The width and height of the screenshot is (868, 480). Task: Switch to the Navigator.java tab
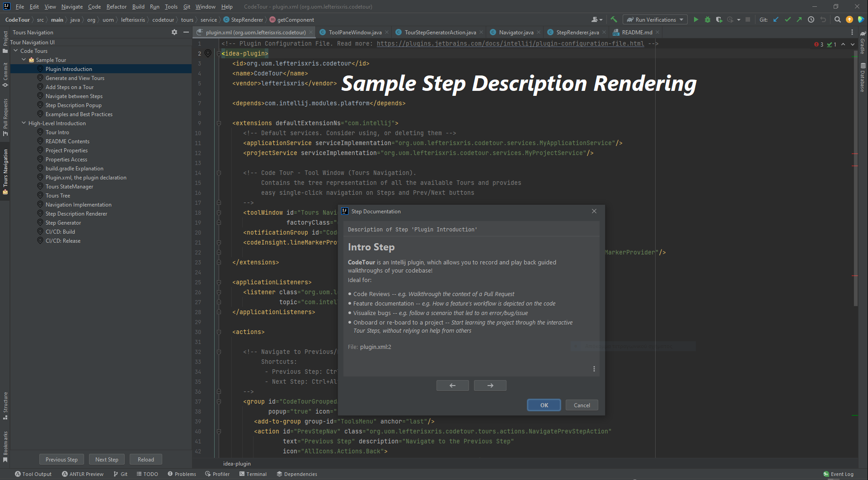[516, 32]
